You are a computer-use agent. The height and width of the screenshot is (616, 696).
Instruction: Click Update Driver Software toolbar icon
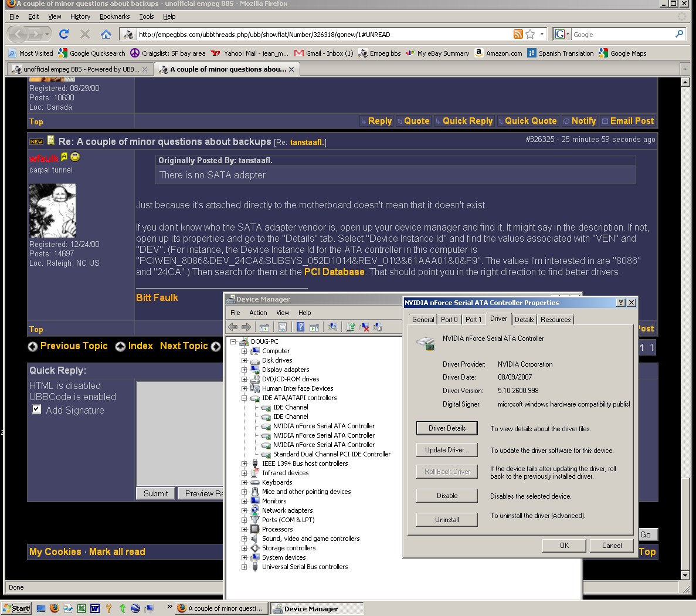click(x=351, y=327)
